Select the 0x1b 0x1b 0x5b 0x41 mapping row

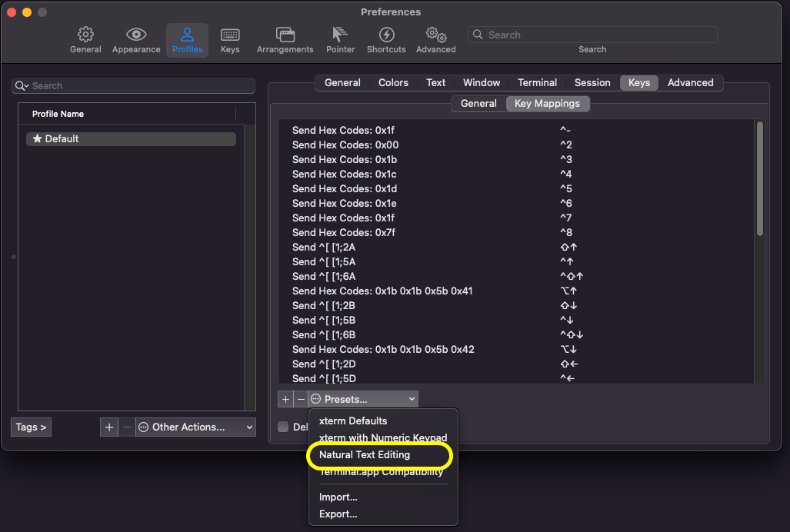[x=516, y=291]
